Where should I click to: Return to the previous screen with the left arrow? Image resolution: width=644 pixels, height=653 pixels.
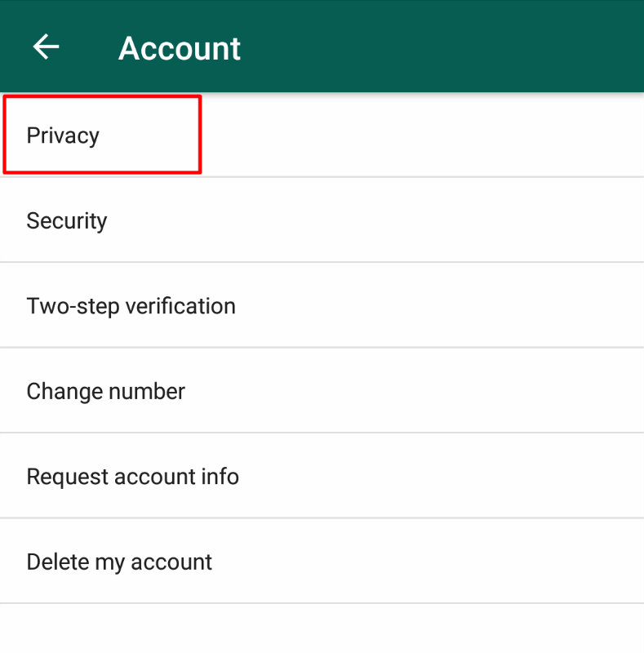[46, 47]
